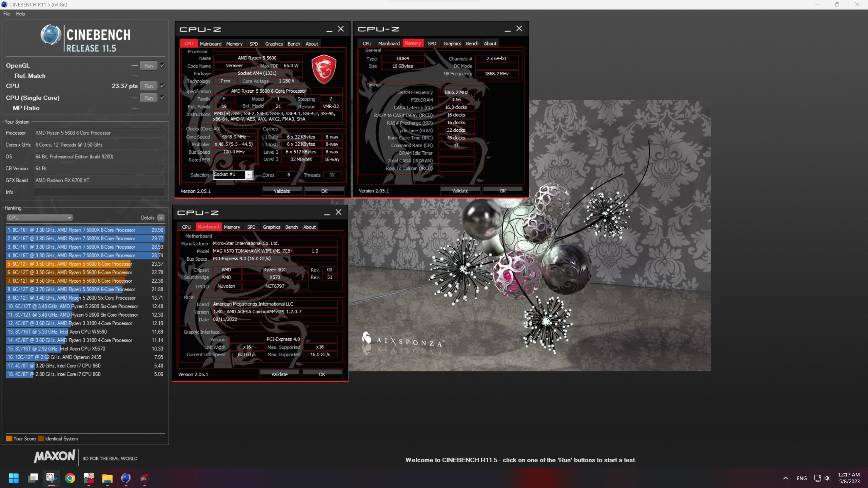Image resolution: width=868 pixels, height=488 pixels.
Task: Open SPD tab in Memory CPU-Z window
Action: pyautogui.click(x=432, y=43)
